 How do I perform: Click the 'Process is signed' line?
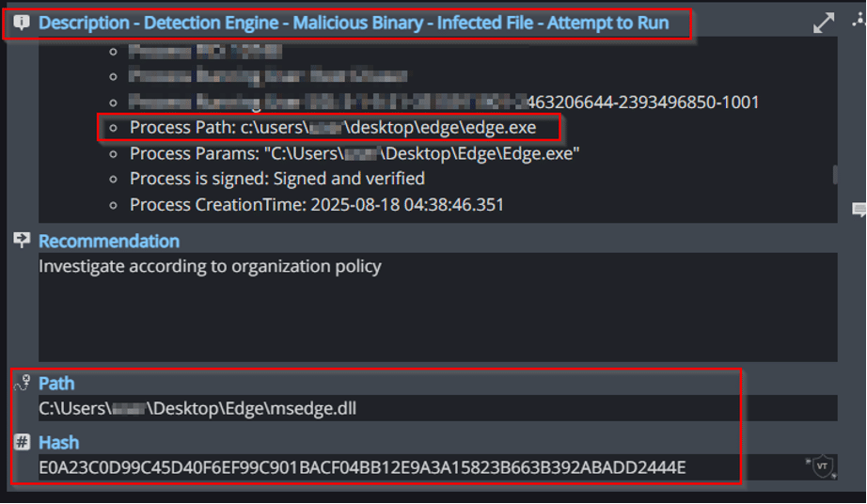pyautogui.click(x=277, y=179)
